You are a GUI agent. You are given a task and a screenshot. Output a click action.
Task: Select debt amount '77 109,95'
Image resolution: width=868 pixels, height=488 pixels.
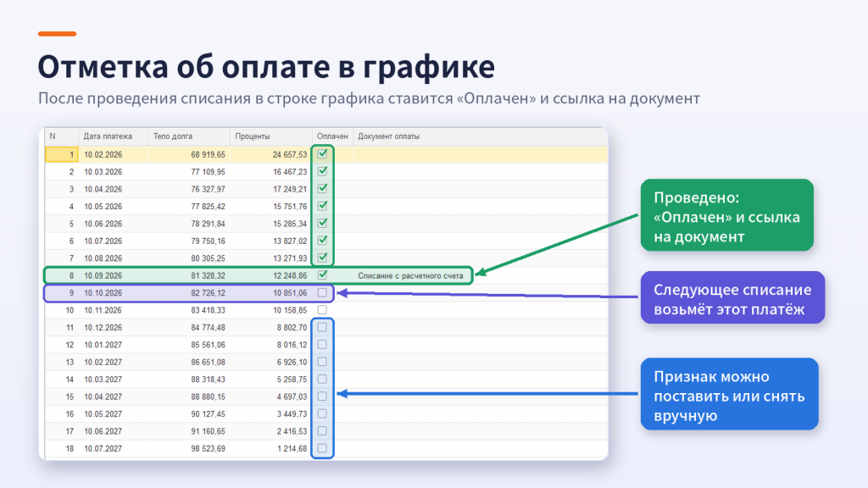click(x=209, y=171)
